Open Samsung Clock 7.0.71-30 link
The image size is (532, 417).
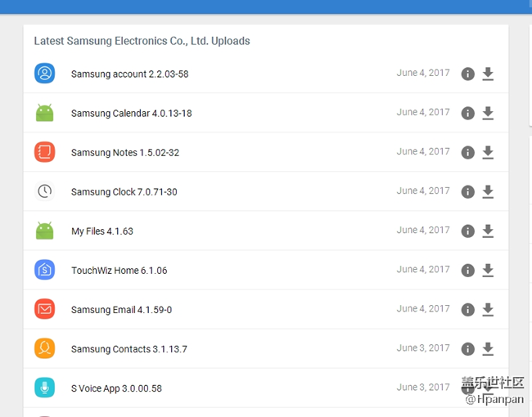click(124, 192)
